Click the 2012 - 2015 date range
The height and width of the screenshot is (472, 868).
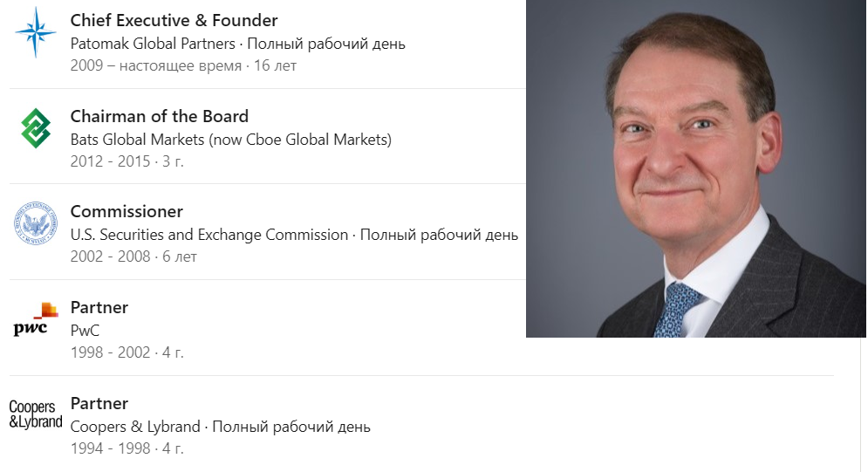coord(107,161)
